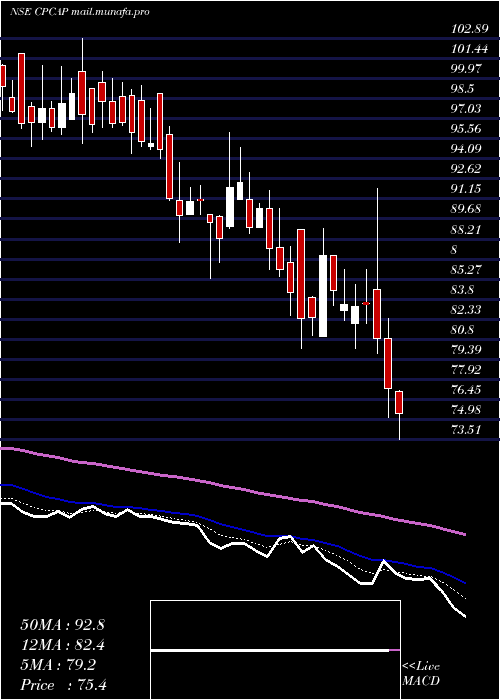Click the 73.51 price axis label

click(x=466, y=430)
